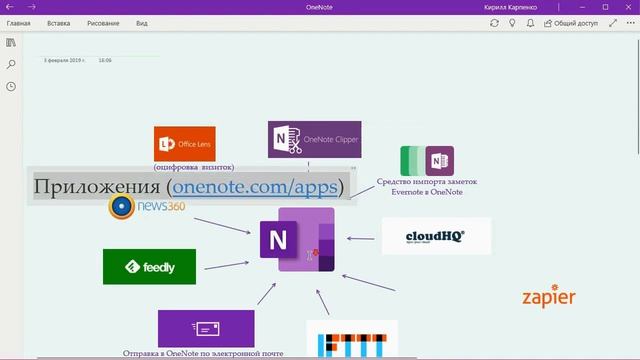Click the sync notebook icon
The image size is (640, 360).
coord(494,23)
